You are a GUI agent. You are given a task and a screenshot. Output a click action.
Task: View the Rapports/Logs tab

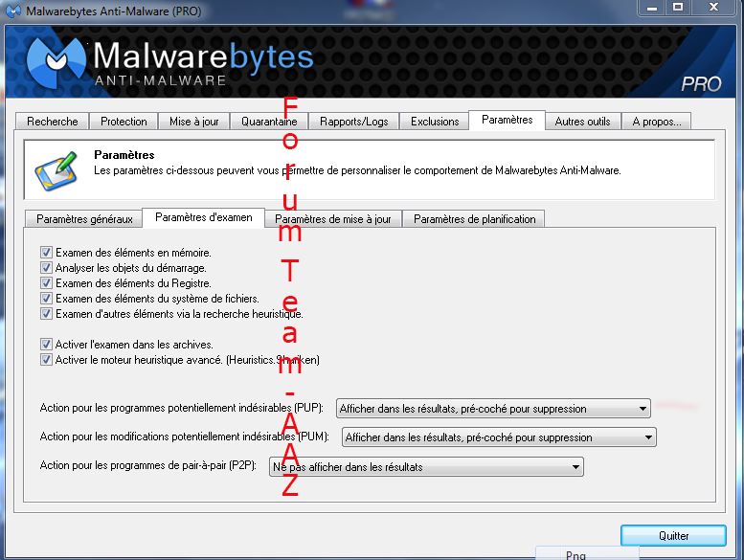click(354, 122)
